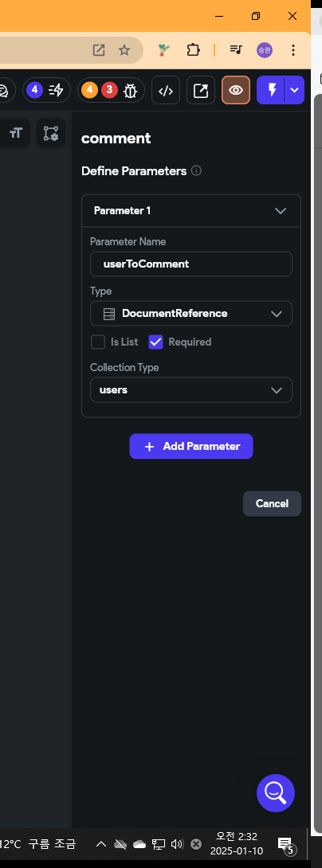Run test mode with lightning bolt

pyautogui.click(x=272, y=90)
